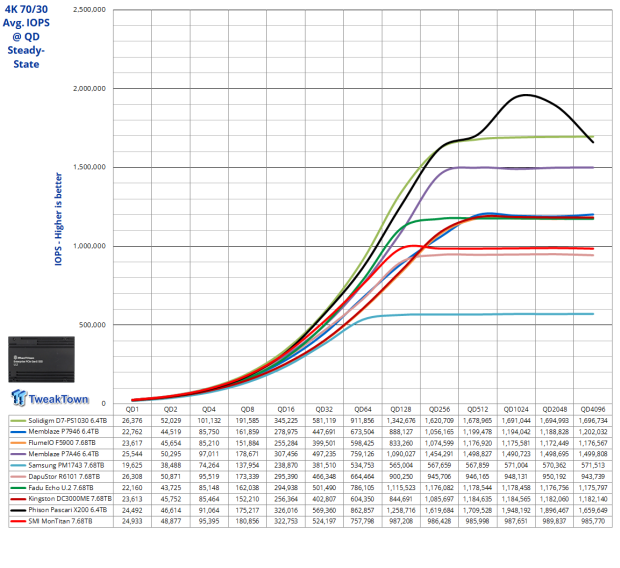
Task: Click the Samsung PM1743 light blue legend swatch
Action: click(x=18, y=466)
